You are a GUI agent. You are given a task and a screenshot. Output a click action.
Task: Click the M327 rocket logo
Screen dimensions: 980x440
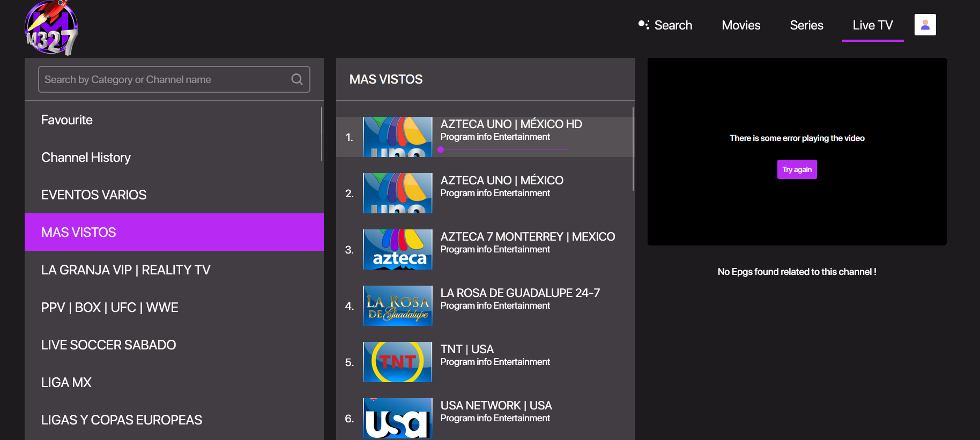(51, 27)
